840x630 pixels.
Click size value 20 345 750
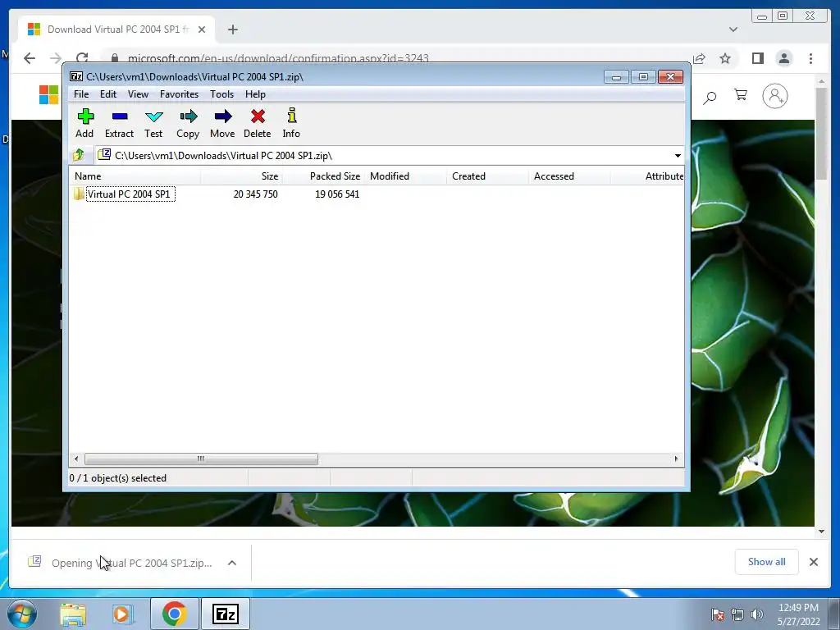click(x=256, y=194)
